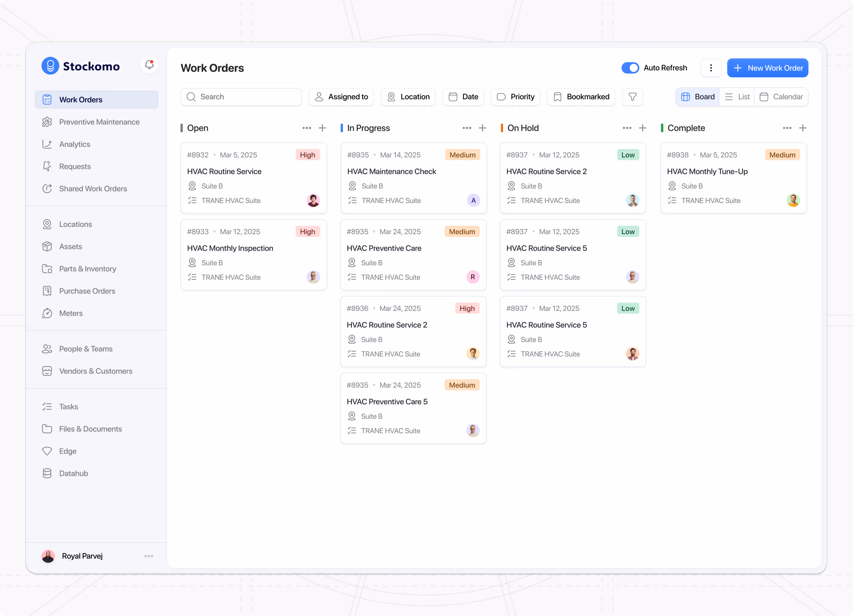Viewport: 853px width, 616px height.
Task: Open On Hold column options menu
Action: (627, 128)
